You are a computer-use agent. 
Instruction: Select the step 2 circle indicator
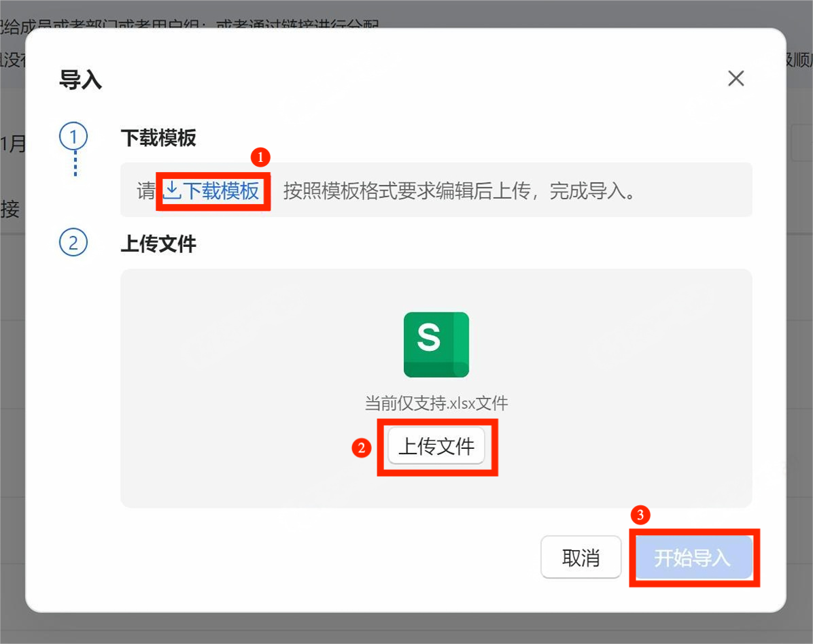pos(73,243)
